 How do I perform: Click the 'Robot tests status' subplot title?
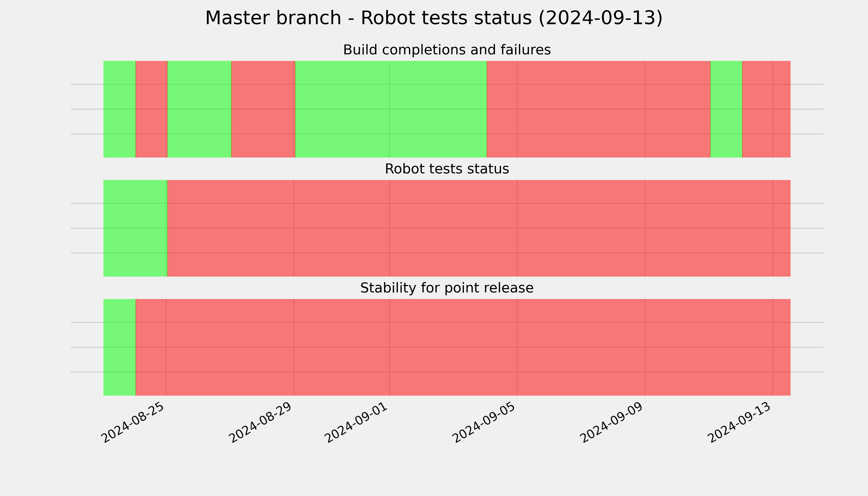click(x=447, y=169)
